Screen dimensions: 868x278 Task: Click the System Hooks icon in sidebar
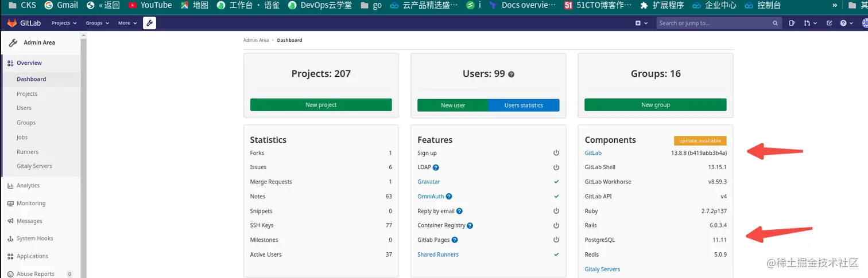11,238
